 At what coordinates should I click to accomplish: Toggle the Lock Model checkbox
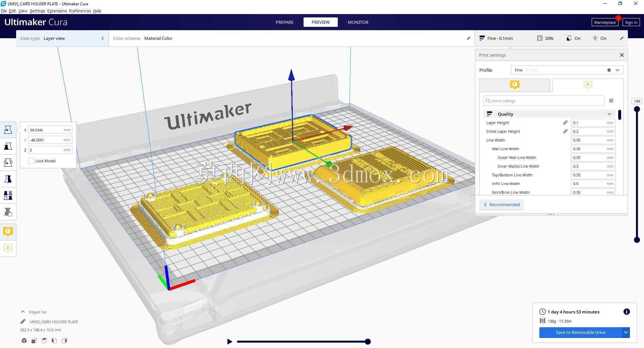(x=31, y=161)
